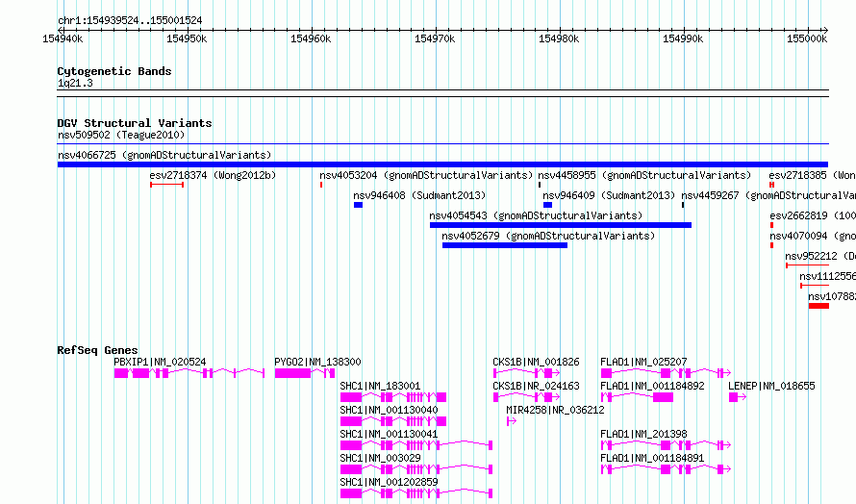Click the nsv4053204 variant label
Viewport: 856px width, 504px height.
(x=426, y=175)
